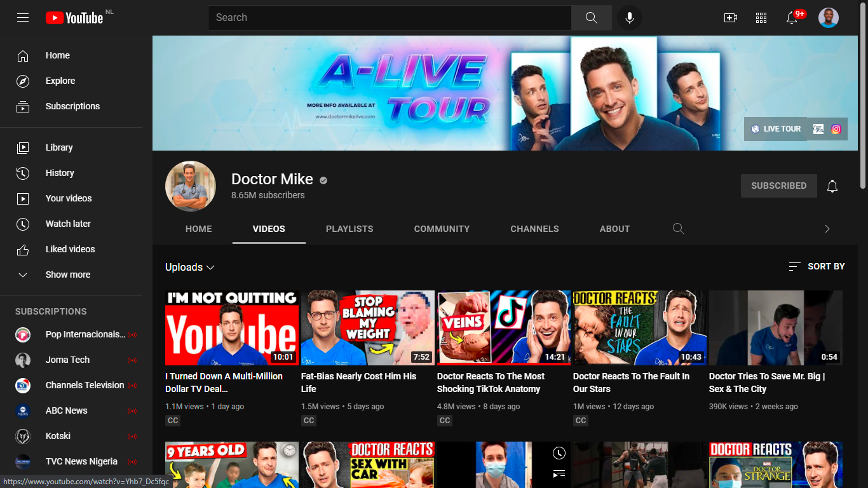Screen dimensions: 868x488
Task: Open the Watch later playlist
Action: click(x=71, y=224)
